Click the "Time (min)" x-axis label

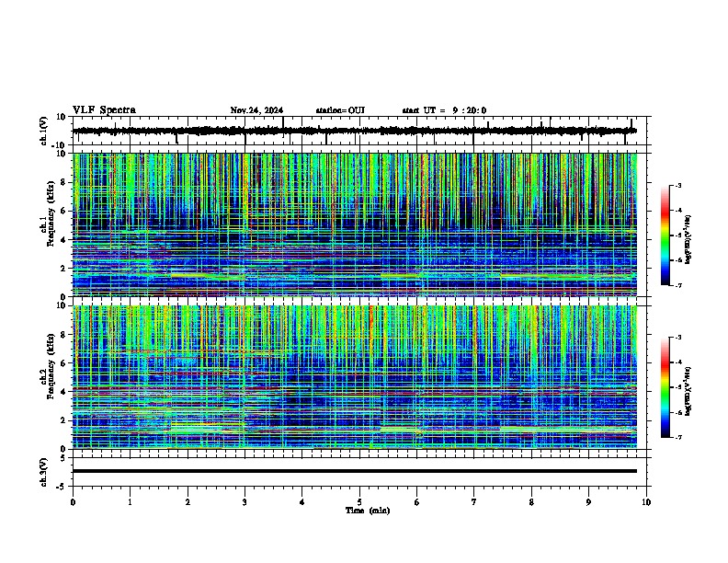368,511
